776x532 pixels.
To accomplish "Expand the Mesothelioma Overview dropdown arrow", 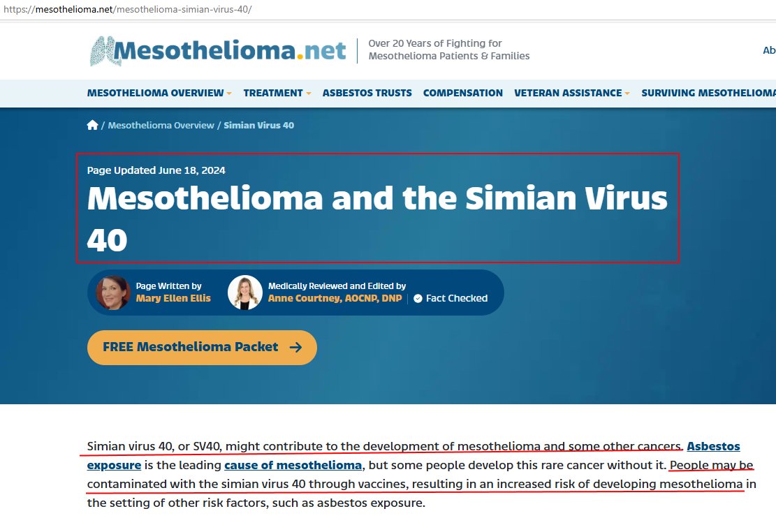I will pos(229,94).
